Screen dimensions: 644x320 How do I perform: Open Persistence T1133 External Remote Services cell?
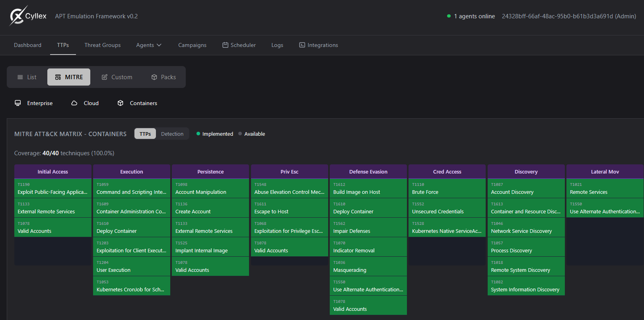(210, 227)
